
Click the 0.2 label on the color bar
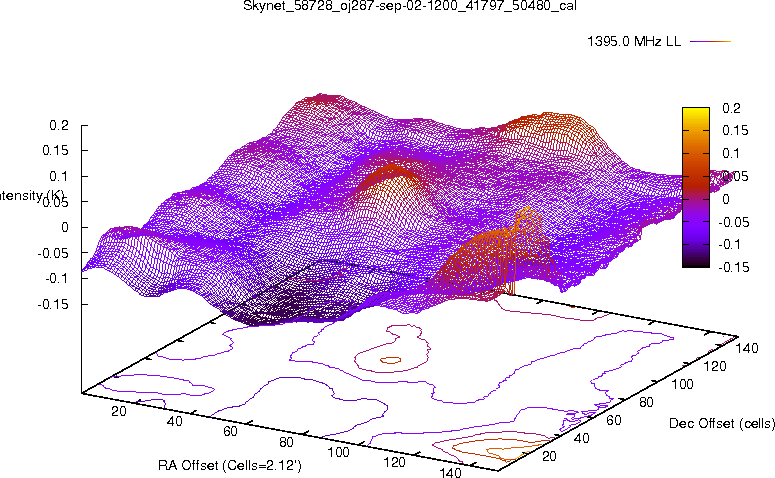click(731, 108)
